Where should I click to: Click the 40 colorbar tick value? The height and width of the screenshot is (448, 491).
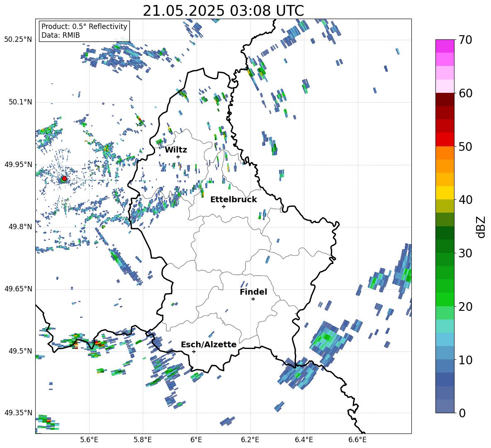coord(466,200)
